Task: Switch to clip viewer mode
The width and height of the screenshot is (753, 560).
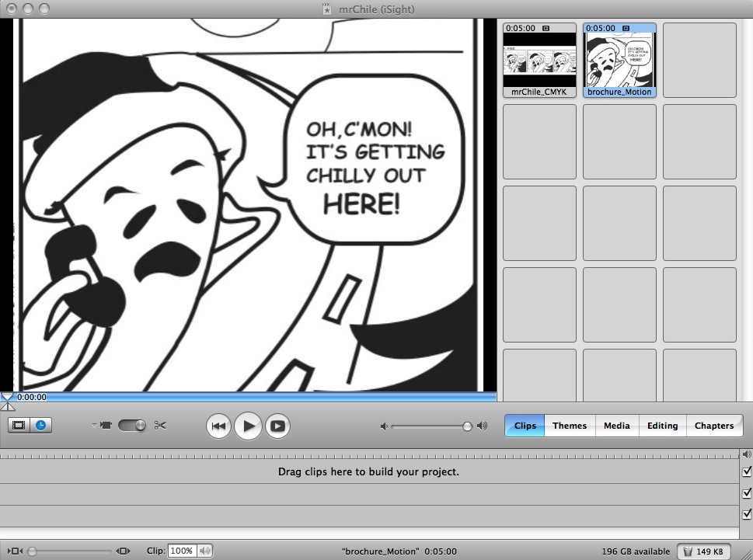Action: (19, 426)
